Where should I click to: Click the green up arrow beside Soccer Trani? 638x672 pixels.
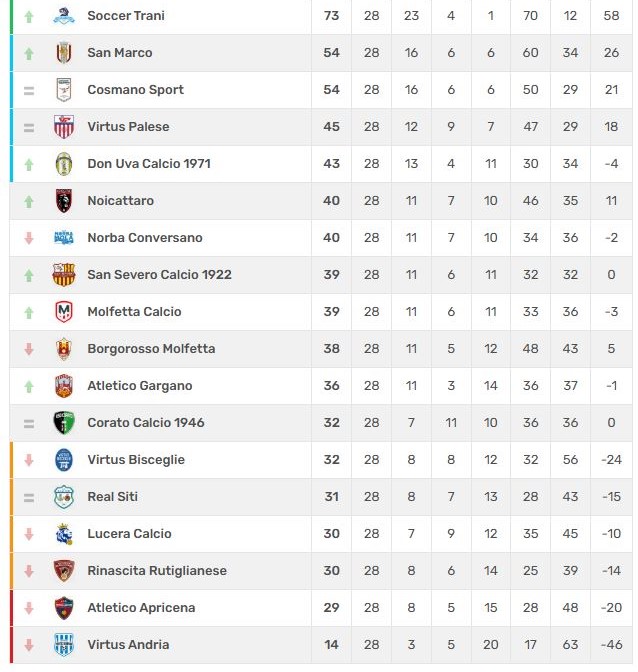coord(29,16)
